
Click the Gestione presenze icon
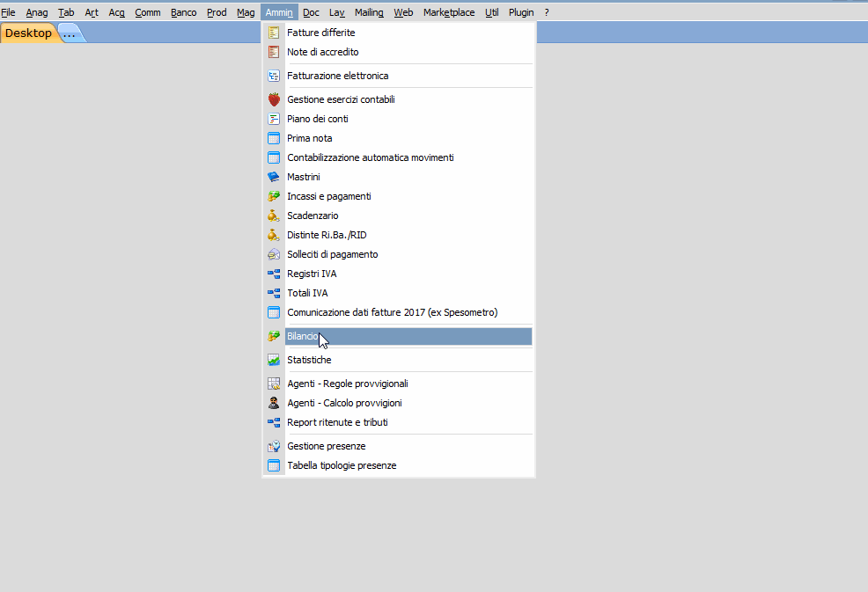pyautogui.click(x=274, y=447)
